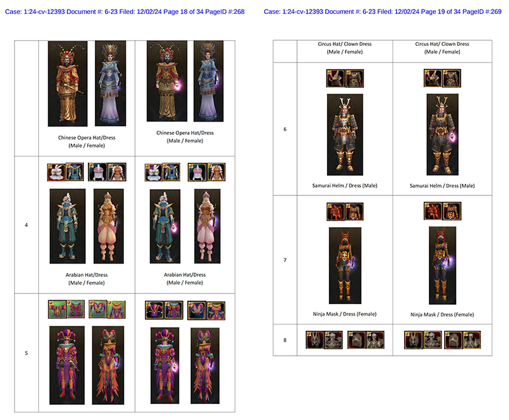Choose fourth icon, skeleton armor, in row 8's last column
509x420 pixels.
[471, 340]
